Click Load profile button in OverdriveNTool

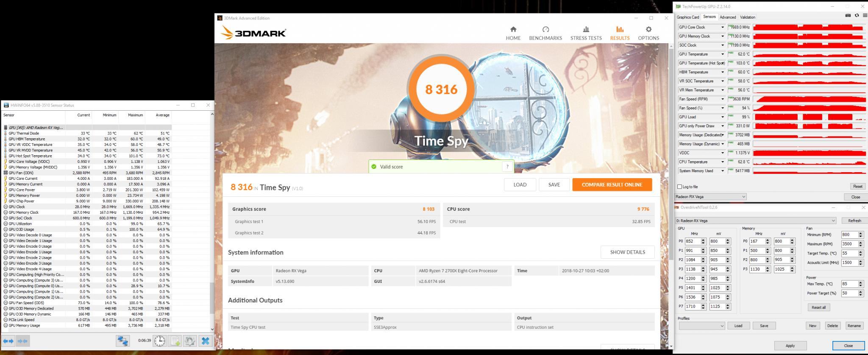(738, 326)
